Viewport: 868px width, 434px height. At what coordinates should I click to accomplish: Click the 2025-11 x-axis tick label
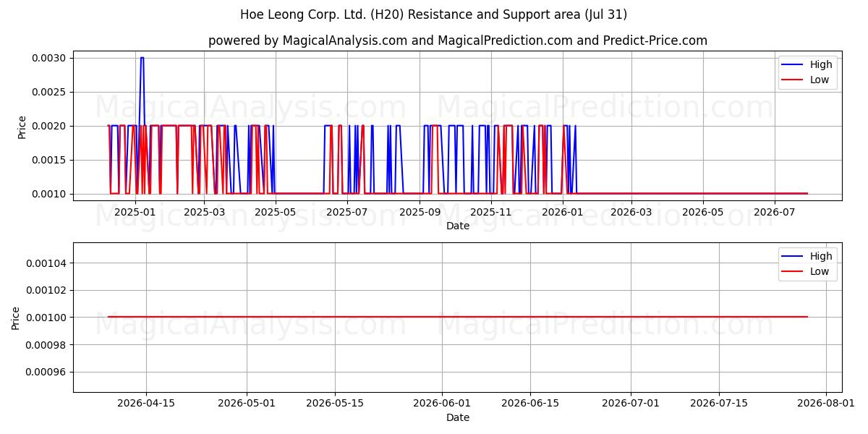tap(491, 212)
